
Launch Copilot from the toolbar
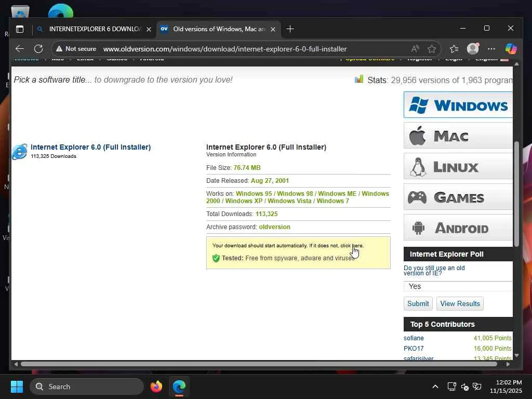point(511,49)
